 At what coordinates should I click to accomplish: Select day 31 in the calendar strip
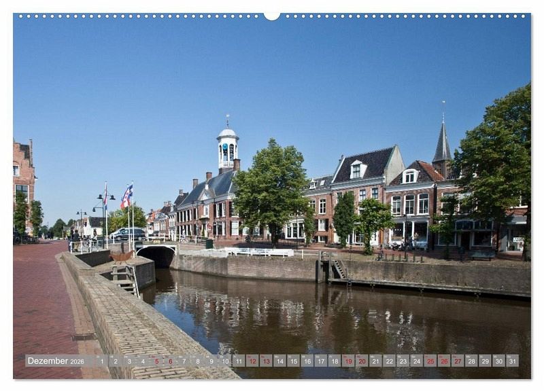(x=512, y=361)
